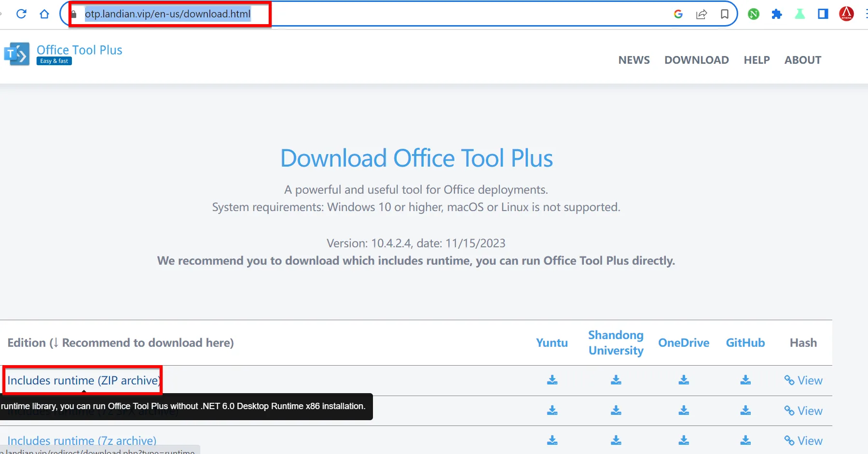Open the DOWNLOAD menu item
Image resolution: width=868 pixels, height=454 pixels.
[x=697, y=60]
